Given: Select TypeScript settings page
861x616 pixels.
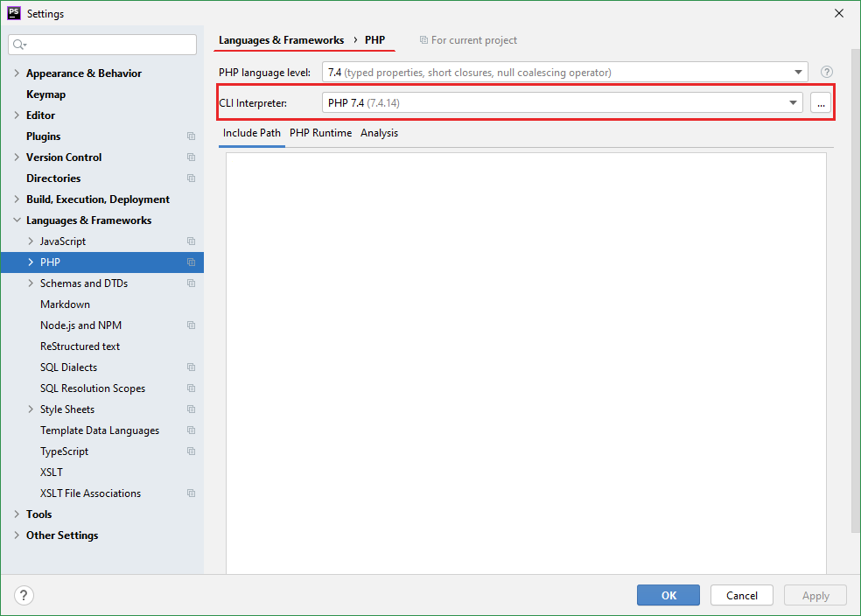Looking at the screenshot, I should click(64, 451).
